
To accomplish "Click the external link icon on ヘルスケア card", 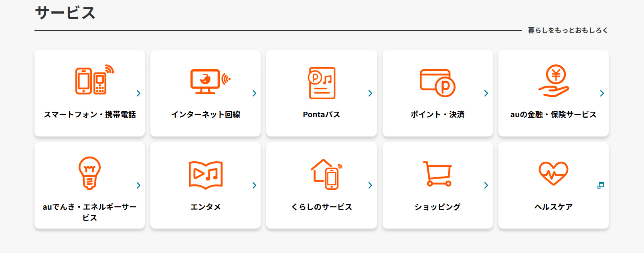I will pos(600,185).
